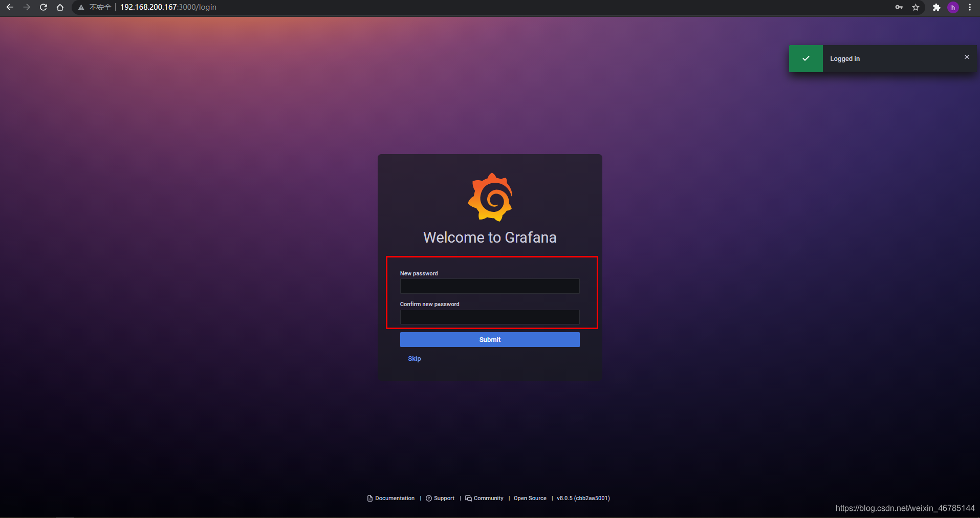Click the browser back arrow
980x518 pixels.
tap(10, 7)
